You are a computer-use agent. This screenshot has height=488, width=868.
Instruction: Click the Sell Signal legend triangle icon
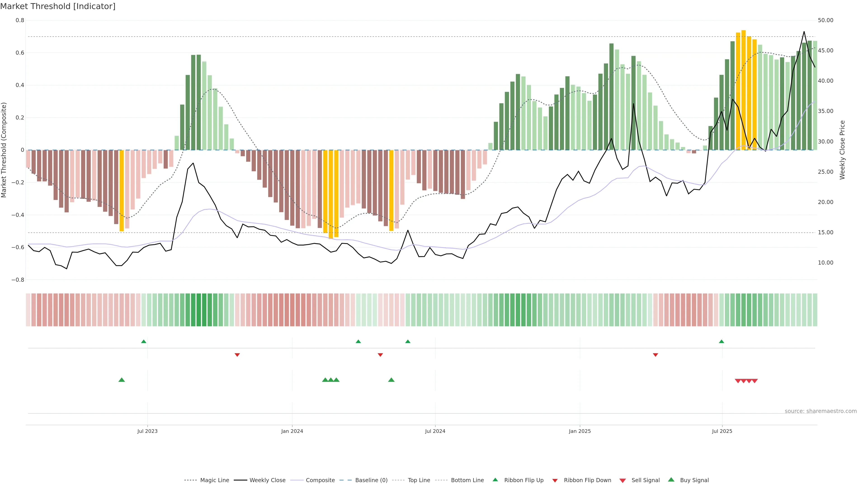point(622,481)
